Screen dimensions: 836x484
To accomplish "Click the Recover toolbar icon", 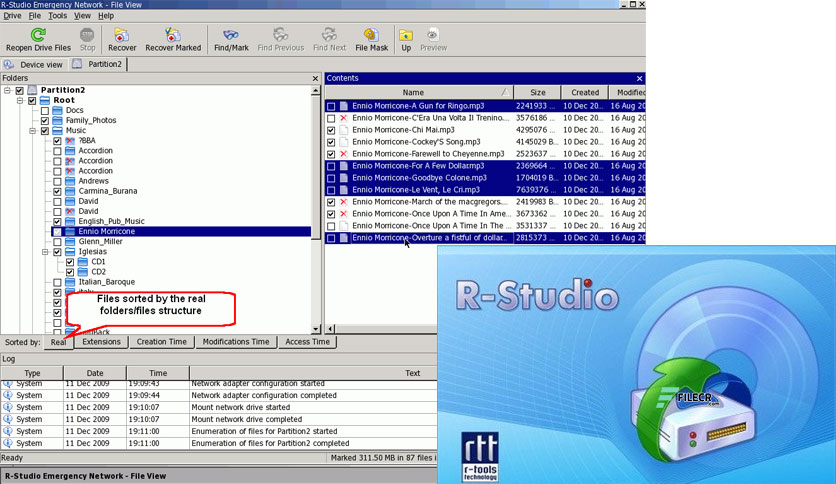I will pyautogui.click(x=122, y=35).
